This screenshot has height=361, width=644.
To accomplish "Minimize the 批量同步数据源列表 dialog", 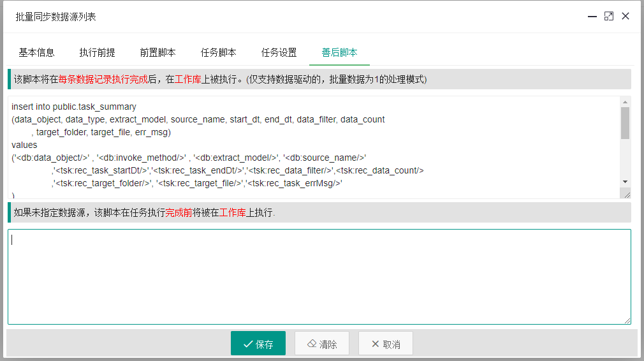I will point(592,17).
